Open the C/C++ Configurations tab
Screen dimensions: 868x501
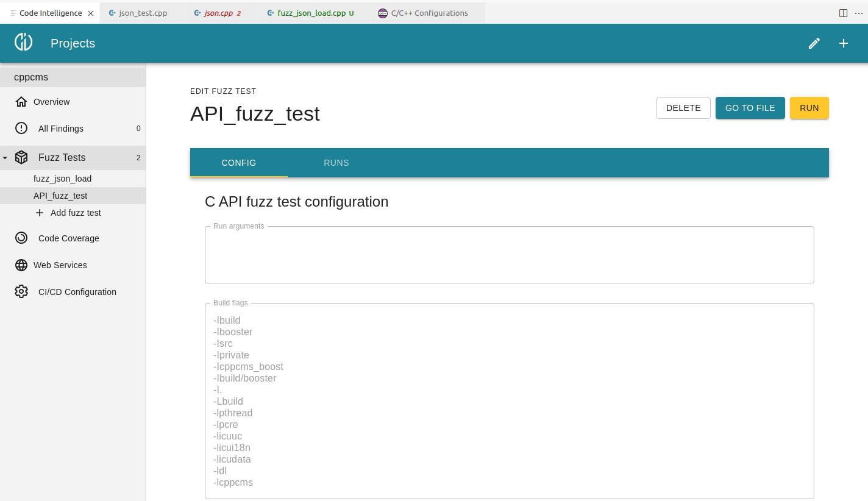click(x=429, y=13)
